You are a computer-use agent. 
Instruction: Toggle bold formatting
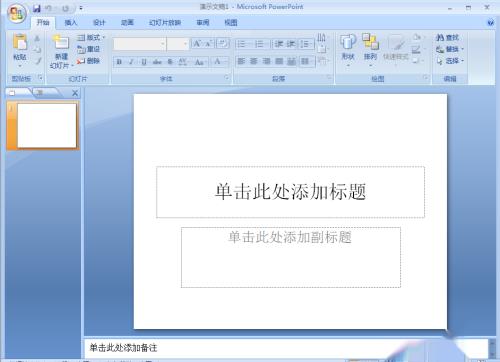(x=119, y=62)
